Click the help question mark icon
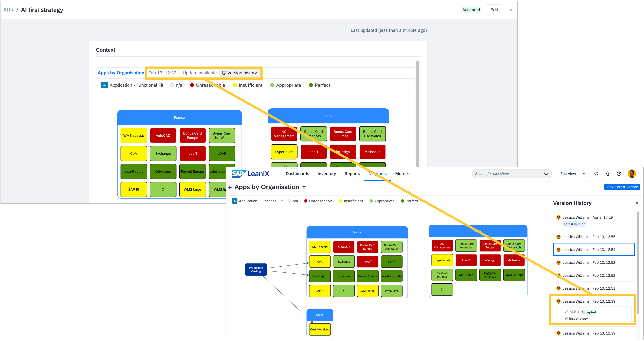 [619, 174]
